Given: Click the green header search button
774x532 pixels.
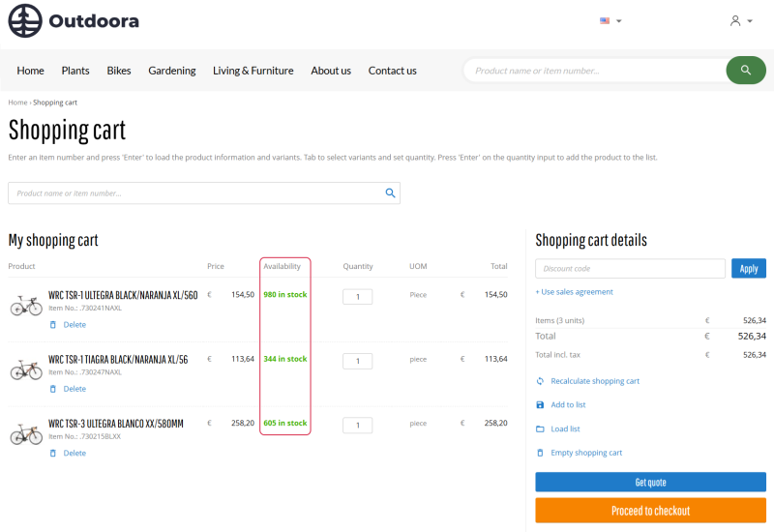Looking at the screenshot, I should [746, 70].
